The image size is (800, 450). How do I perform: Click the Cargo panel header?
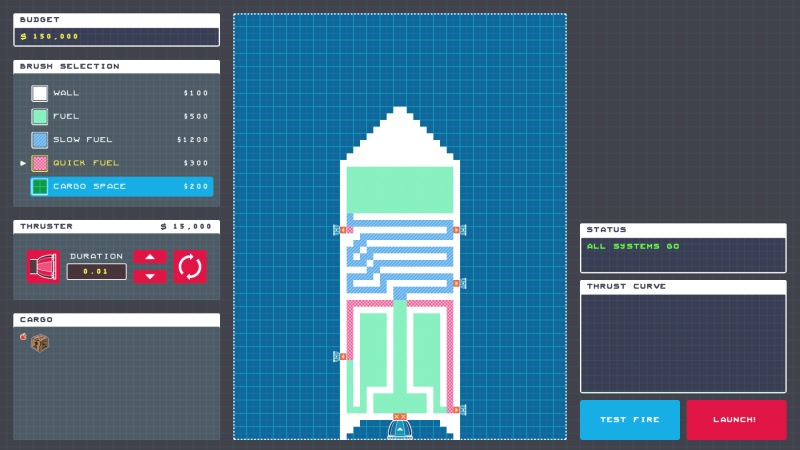(x=116, y=320)
